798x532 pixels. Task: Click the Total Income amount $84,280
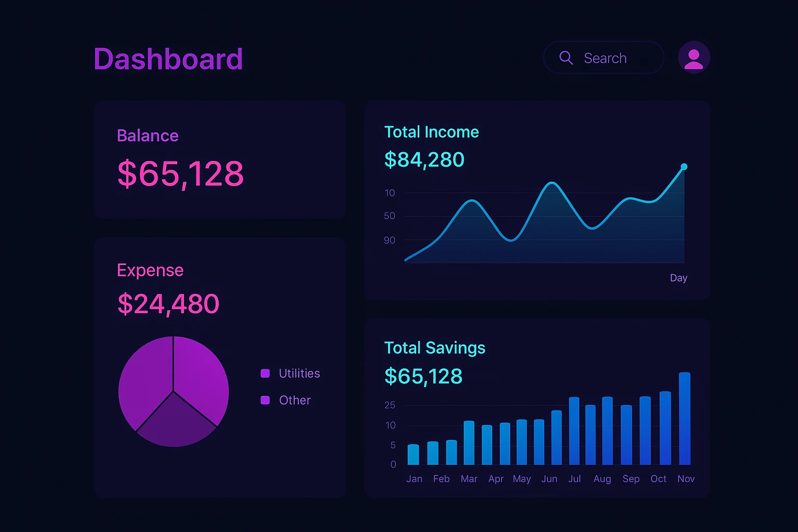pyautogui.click(x=424, y=160)
